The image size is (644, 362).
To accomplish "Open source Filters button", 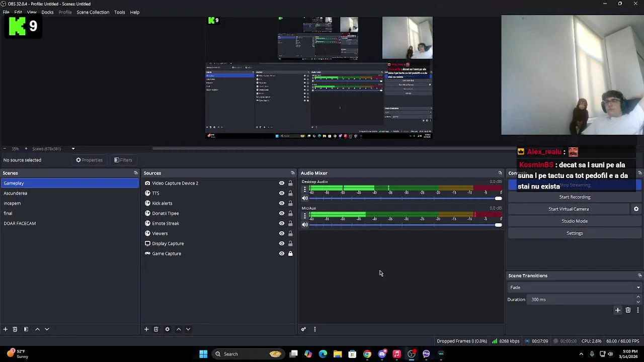I will pos(123,160).
